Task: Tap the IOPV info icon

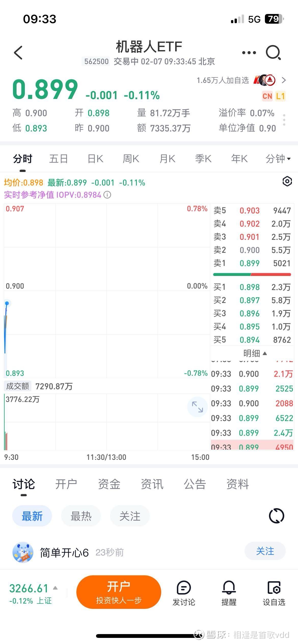Action: coord(107,195)
